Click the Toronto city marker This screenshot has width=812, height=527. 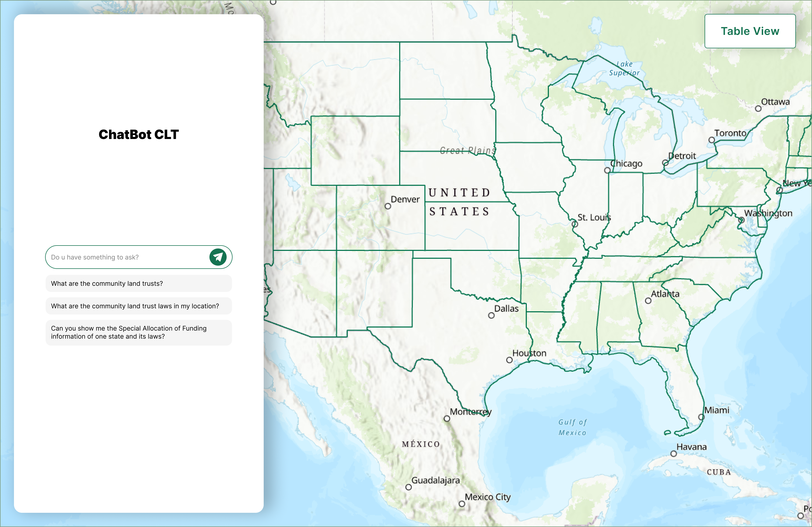711,140
